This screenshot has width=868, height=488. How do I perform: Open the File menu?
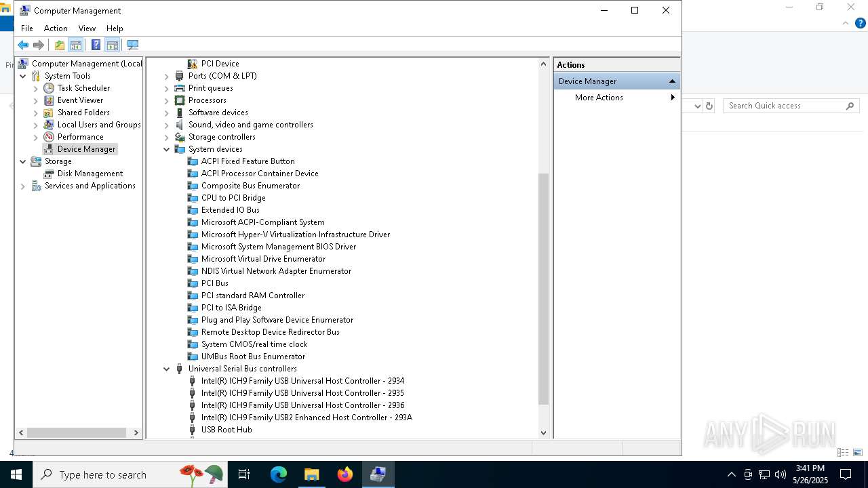pyautogui.click(x=27, y=28)
